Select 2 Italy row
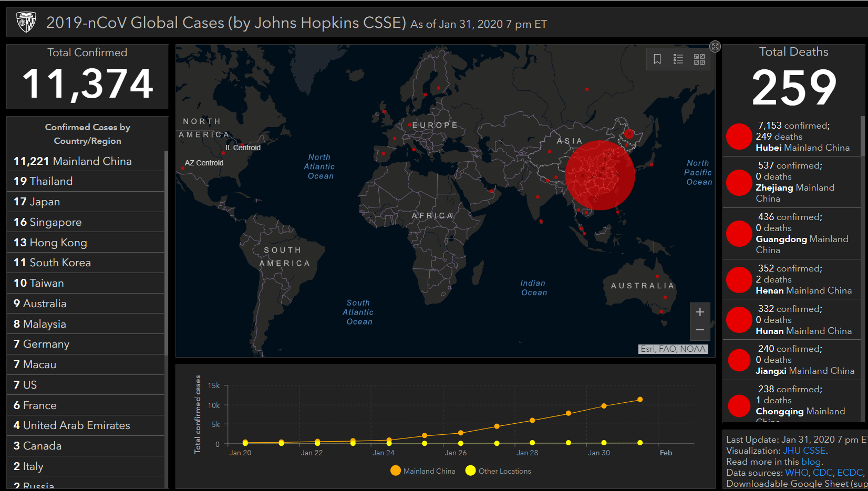The height and width of the screenshot is (491, 868). 85,466
